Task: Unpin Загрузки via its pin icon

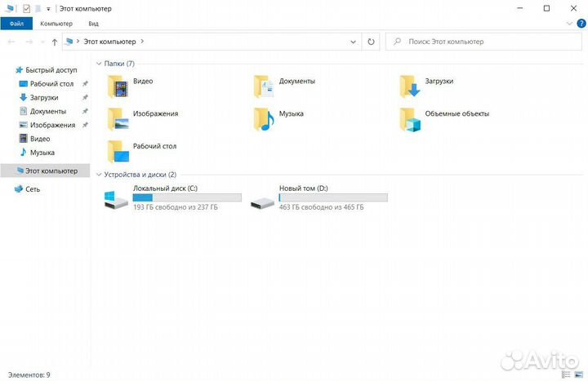Action: click(85, 97)
